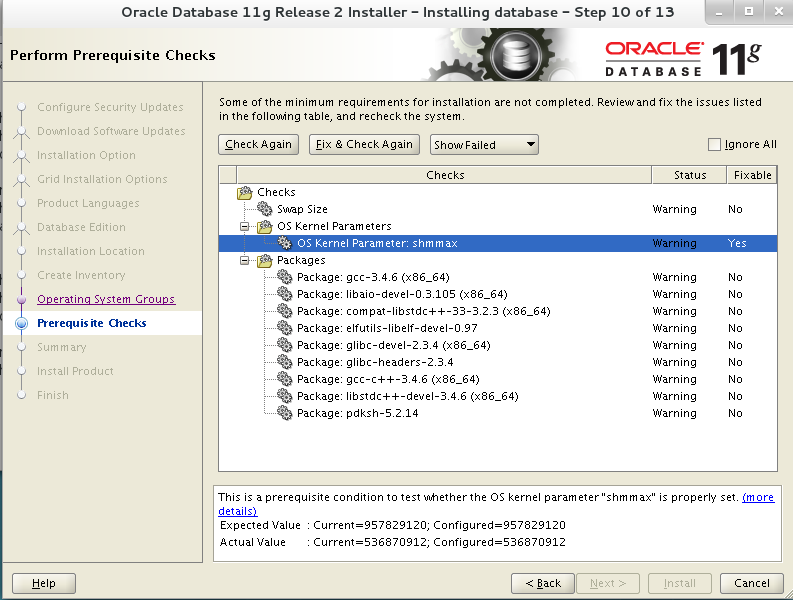The width and height of the screenshot is (793, 600).
Task: Click gear icon for libstdc++-devel package
Action: pos(285,396)
